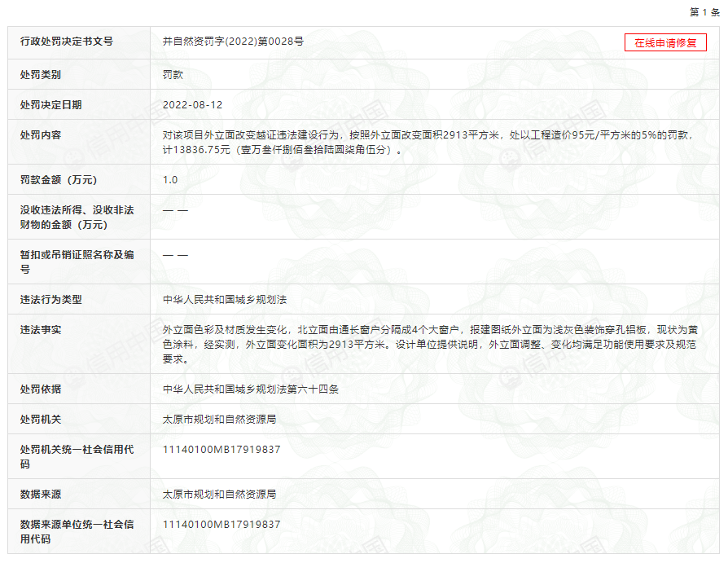Select the date 2022-08-12
Image resolution: width=728 pixels, height=563 pixels.
193,105
